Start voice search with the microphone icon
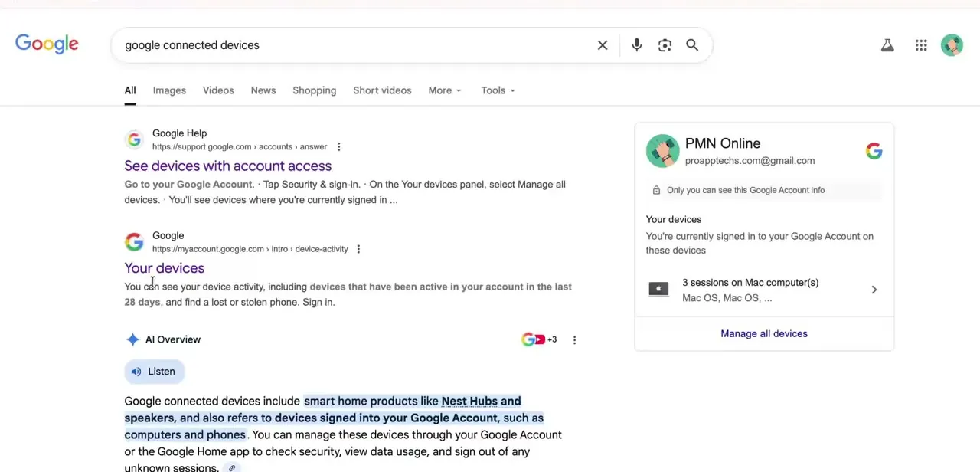 point(636,45)
